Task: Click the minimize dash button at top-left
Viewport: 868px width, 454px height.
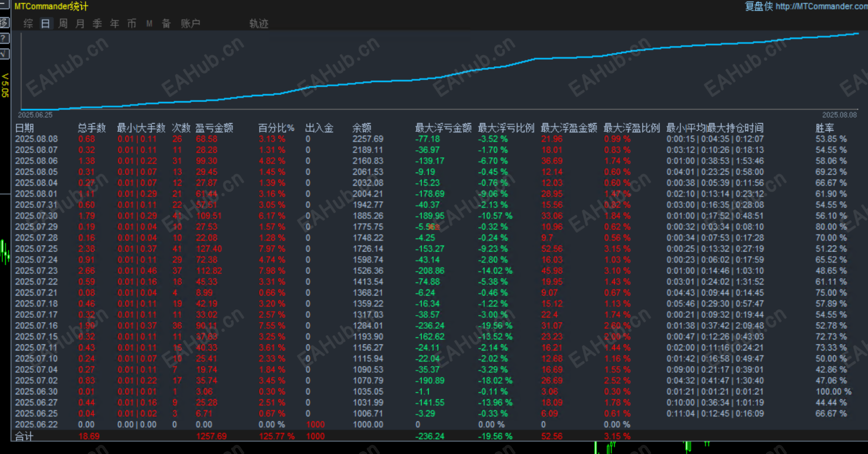Action: pyautogui.click(x=4, y=4)
